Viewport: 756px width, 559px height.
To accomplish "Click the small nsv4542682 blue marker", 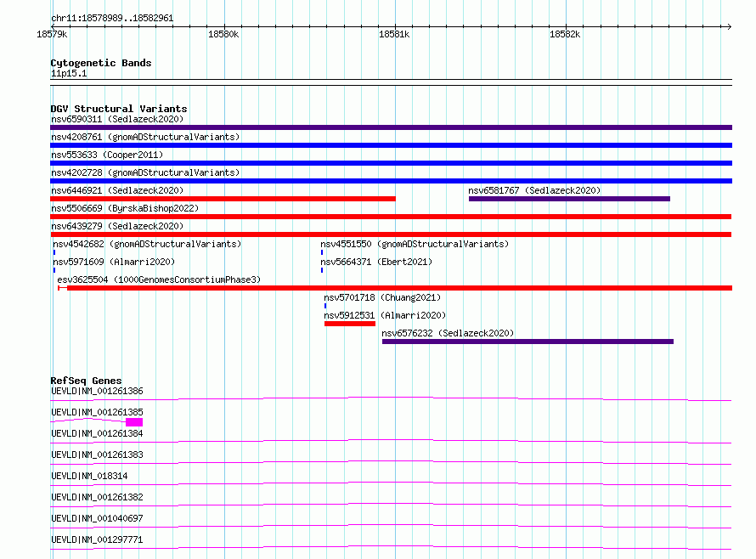I will pyautogui.click(x=54, y=252).
